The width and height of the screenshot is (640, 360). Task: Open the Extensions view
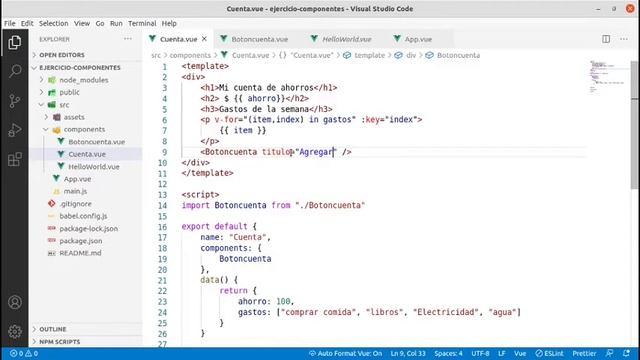tap(15, 159)
